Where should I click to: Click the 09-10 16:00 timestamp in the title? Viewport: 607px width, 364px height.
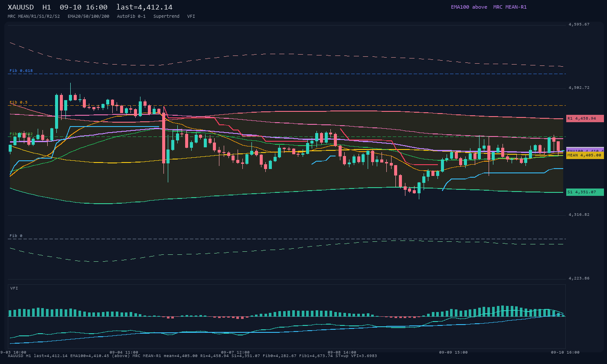(x=84, y=7)
